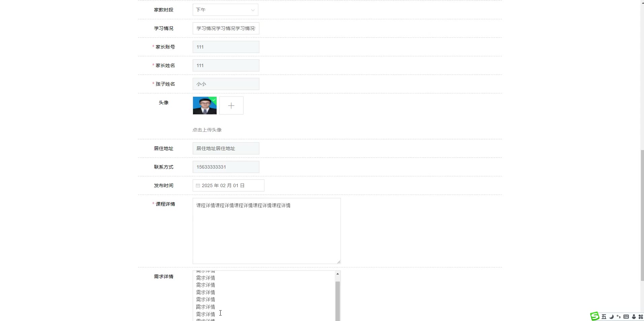Open the IME toolbox four-leaf icon
This screenshot has width=644, height=321.
641,317
